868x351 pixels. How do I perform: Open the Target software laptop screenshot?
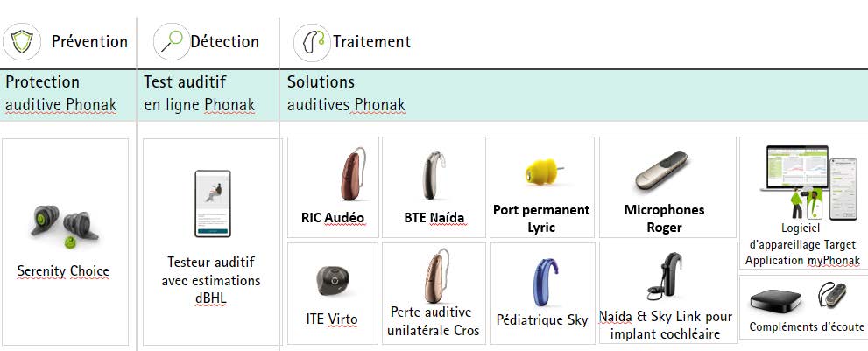[x=795, y=169]
